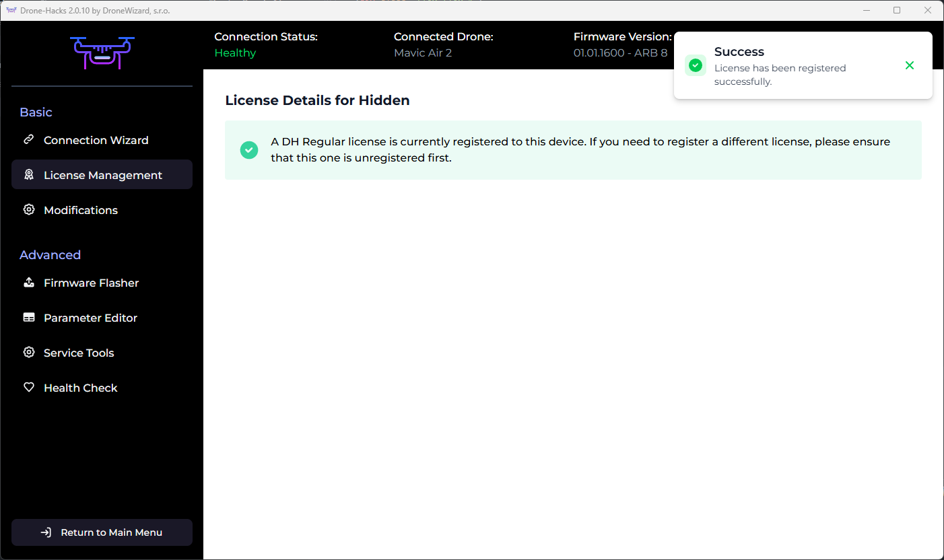Click the purple drone logo in the sidebar
The width and height of the screenshot is (944, 560).
click(x=102, y=53)
